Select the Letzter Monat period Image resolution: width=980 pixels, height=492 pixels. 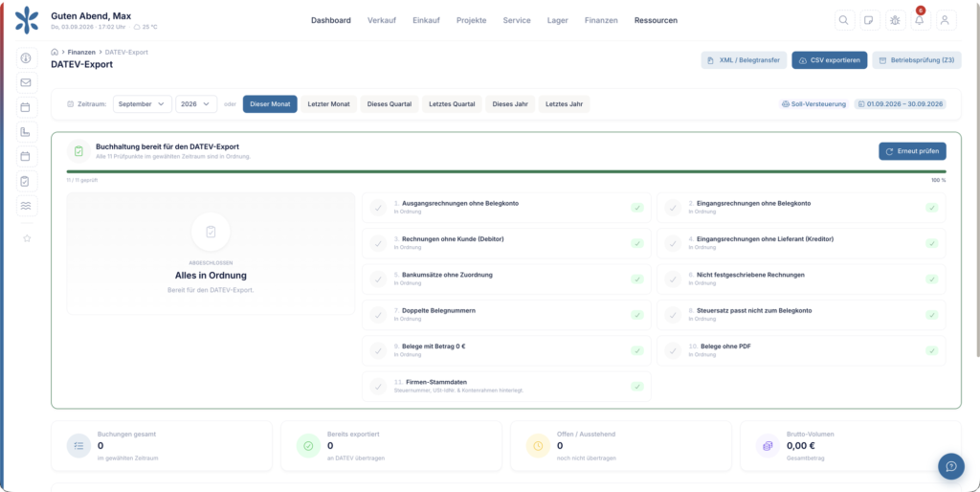(x=329, y=103)
